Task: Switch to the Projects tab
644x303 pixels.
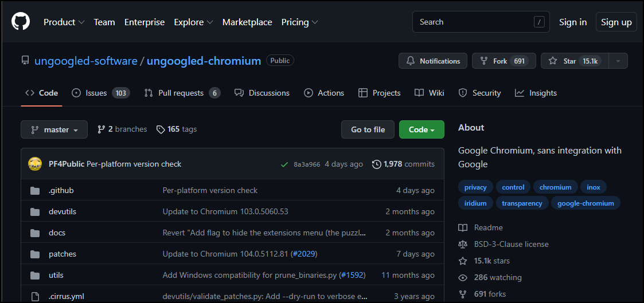Action: coord(379,93)
